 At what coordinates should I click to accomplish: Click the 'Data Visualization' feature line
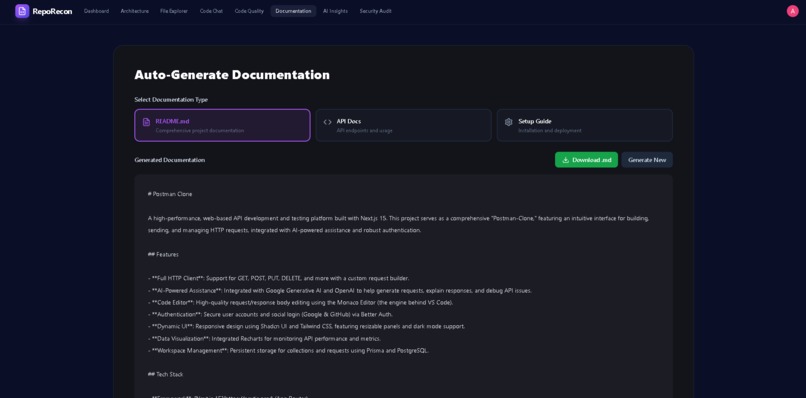click(x=264, y=339)
